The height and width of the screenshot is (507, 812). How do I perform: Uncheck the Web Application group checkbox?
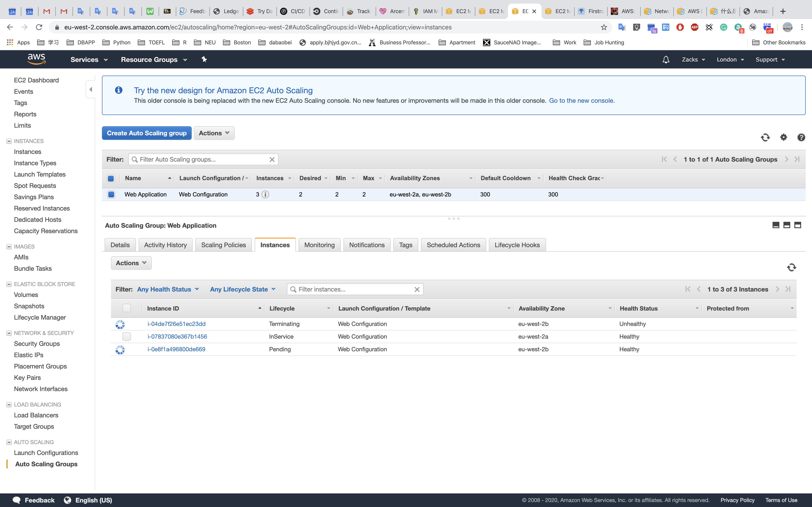click(x=111, y=194)
